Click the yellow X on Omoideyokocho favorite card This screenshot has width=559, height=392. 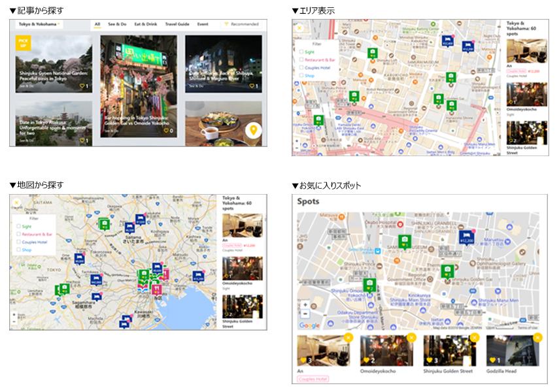(411, 338)
